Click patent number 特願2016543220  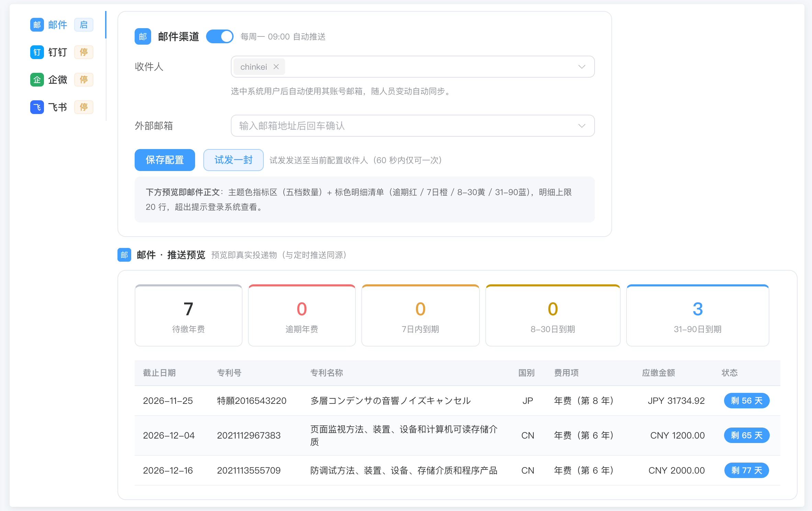point(252,401)
